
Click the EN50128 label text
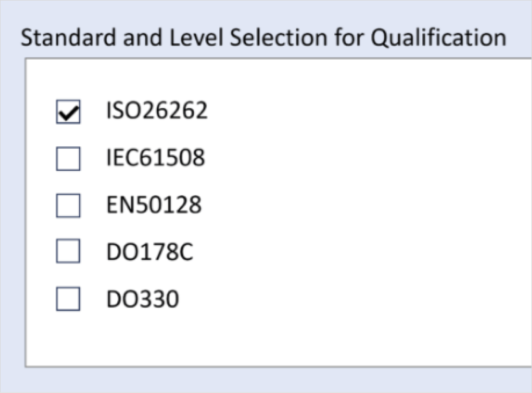coord(154,205)
